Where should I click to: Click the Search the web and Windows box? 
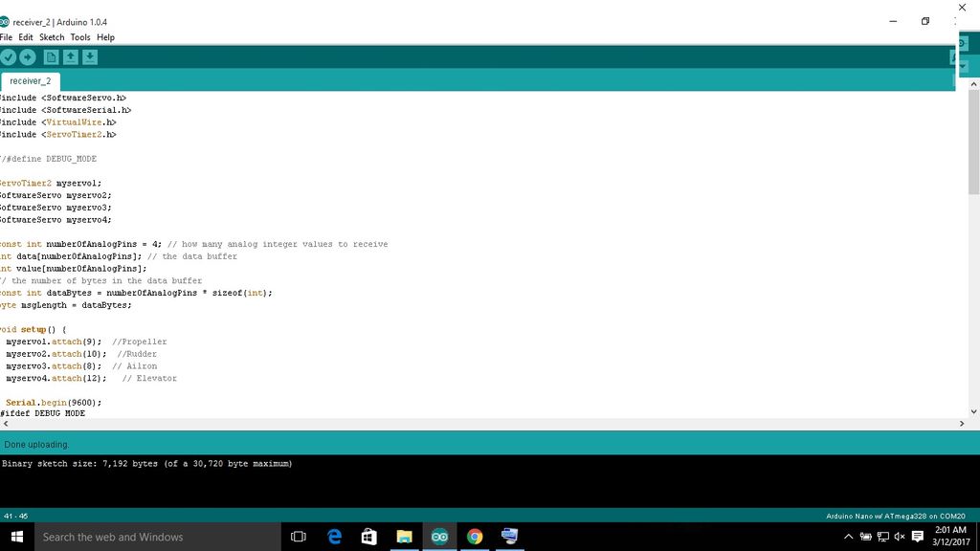point(158,537)
